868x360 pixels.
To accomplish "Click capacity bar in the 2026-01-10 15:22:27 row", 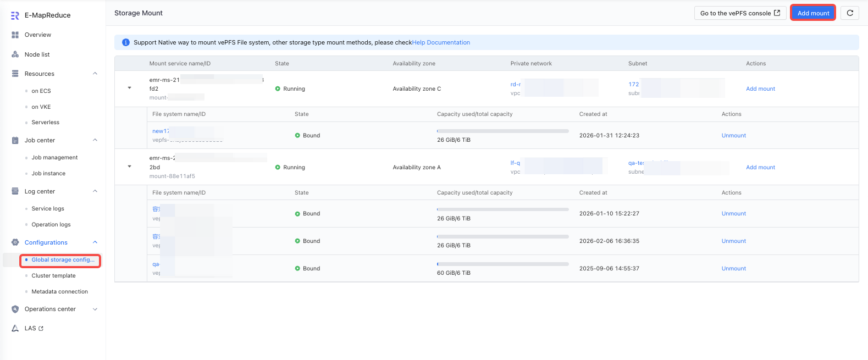I will coord(503,209).
